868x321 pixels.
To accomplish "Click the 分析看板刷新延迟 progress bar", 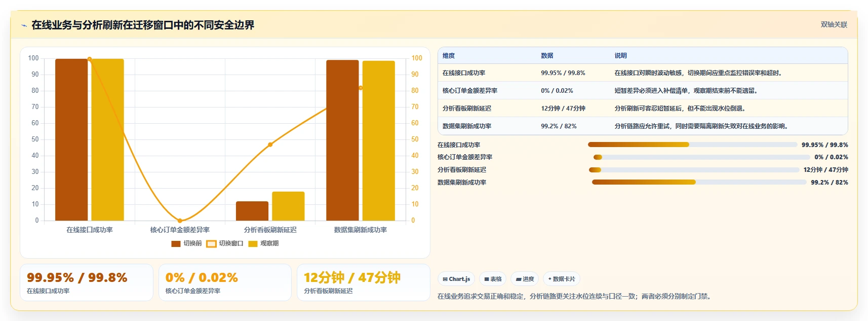I will [x=694, y=170].
